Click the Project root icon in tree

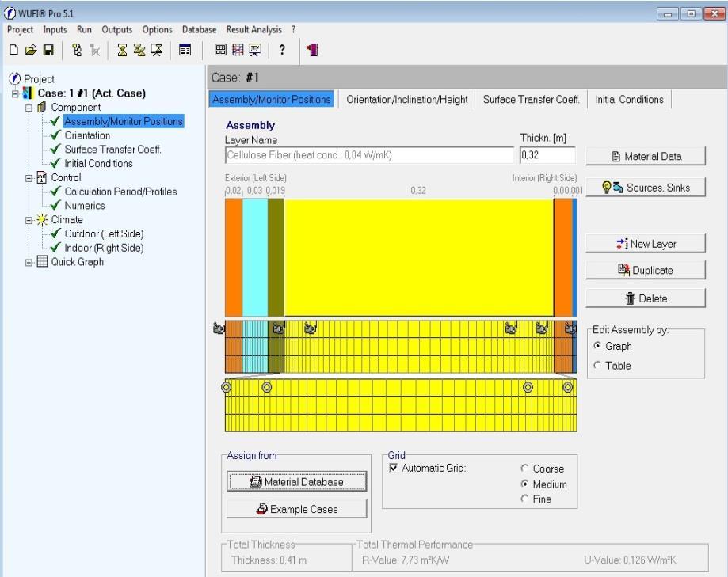click(x=15, y=79)
